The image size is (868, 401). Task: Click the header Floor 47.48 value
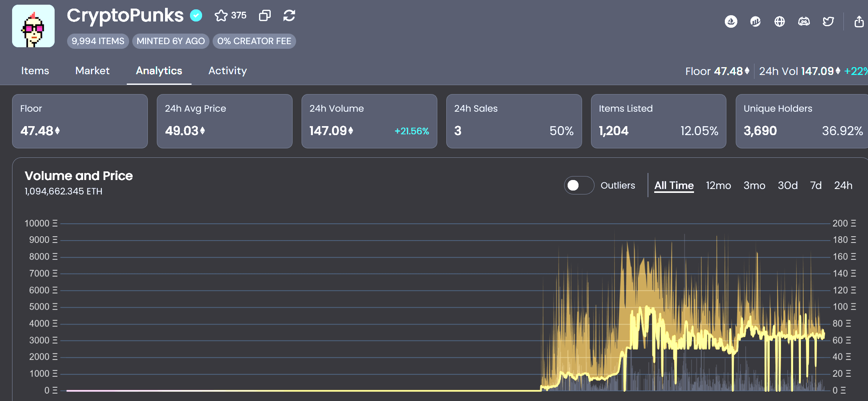pos(717,71)
